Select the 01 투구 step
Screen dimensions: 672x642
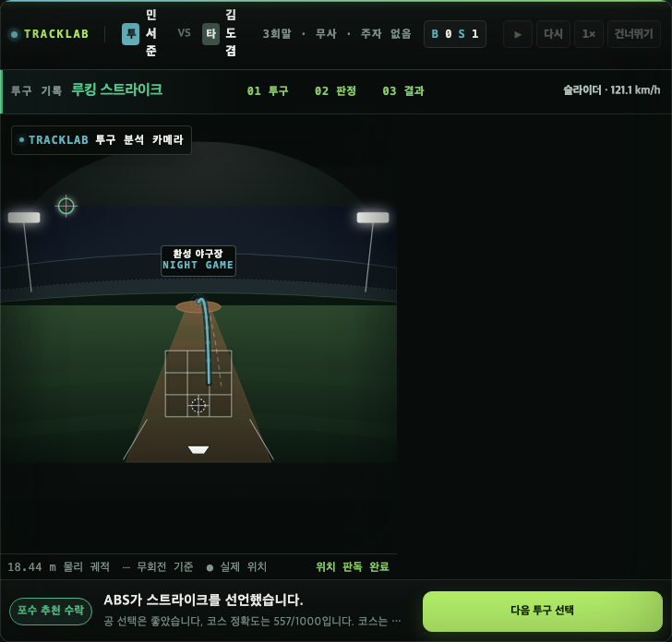click(268, 90)
